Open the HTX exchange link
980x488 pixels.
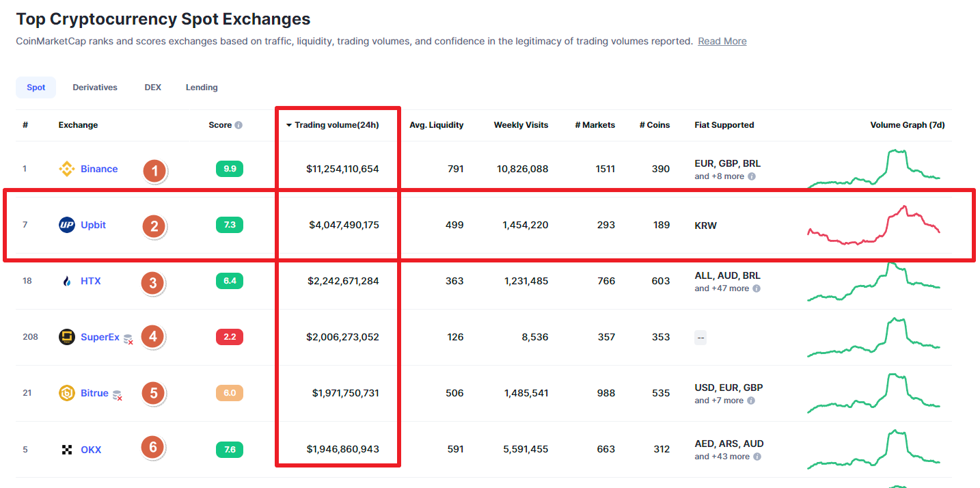click(91, 281)
